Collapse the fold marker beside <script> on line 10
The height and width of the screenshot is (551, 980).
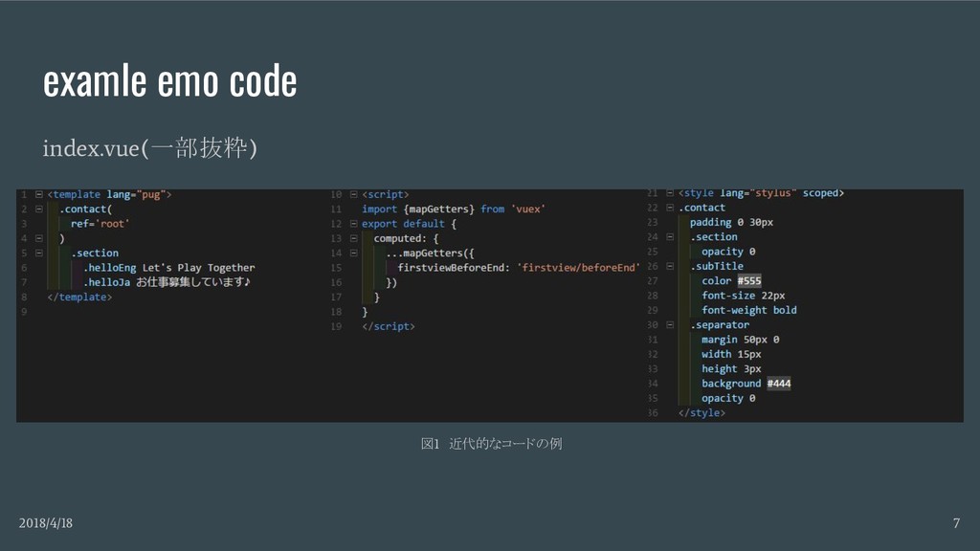pos(354,194)
